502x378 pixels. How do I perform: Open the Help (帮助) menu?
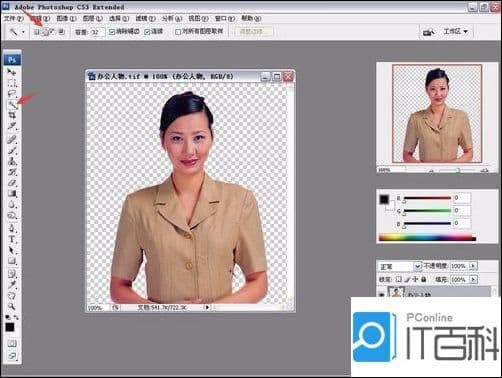[x=251, y=19]
